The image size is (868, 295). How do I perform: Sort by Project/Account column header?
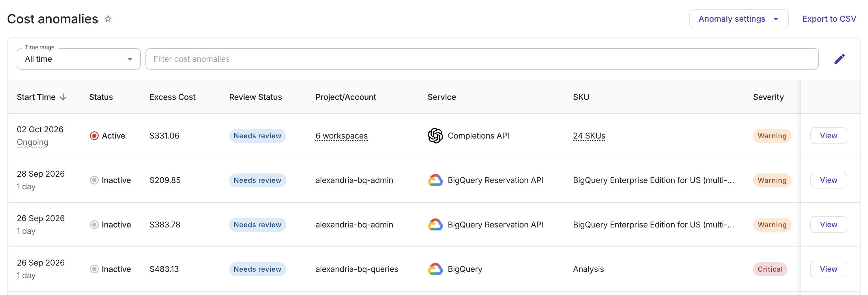[345, 97]
